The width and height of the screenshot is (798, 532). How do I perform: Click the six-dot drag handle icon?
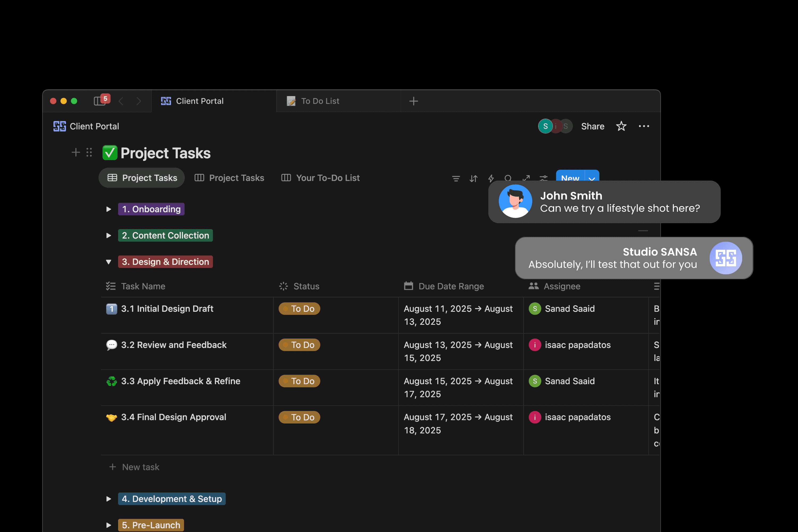89,152
